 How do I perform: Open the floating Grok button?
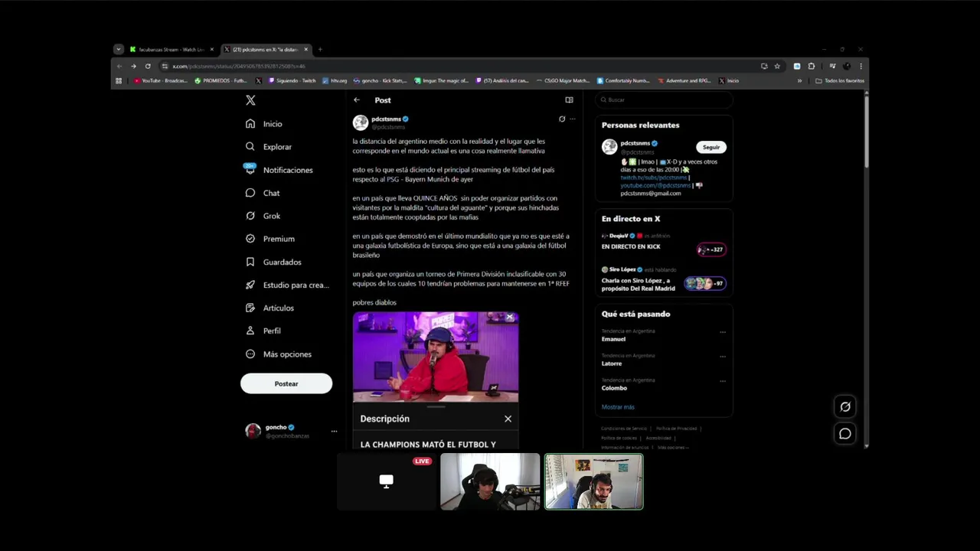click(x=844, y=407)
